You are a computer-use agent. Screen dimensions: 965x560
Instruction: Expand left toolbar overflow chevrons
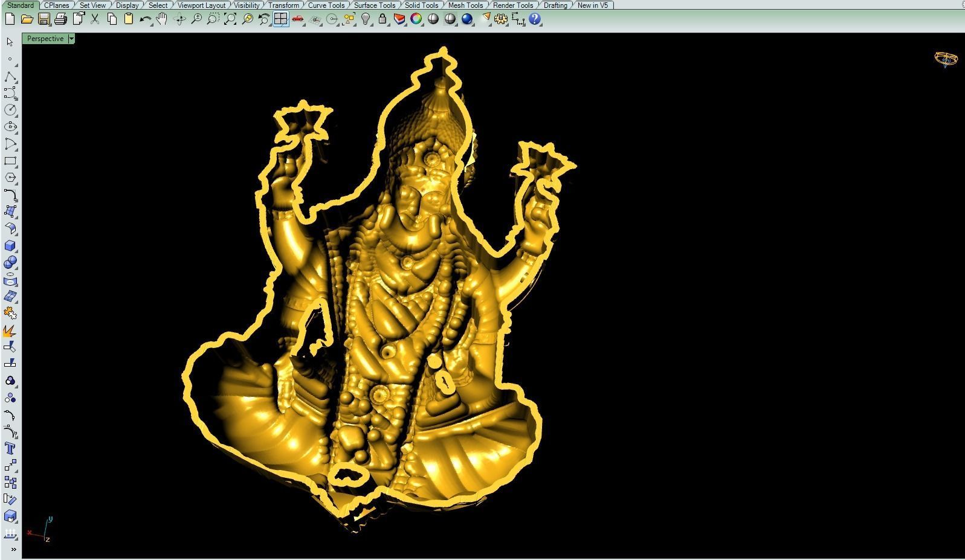[x=13, y=549]
